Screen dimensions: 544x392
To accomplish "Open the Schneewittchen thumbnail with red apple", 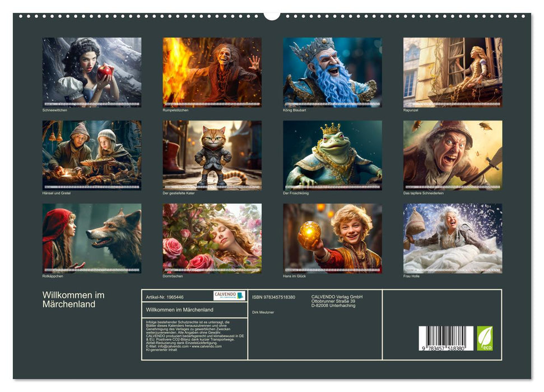I will (x=92, y=72).
